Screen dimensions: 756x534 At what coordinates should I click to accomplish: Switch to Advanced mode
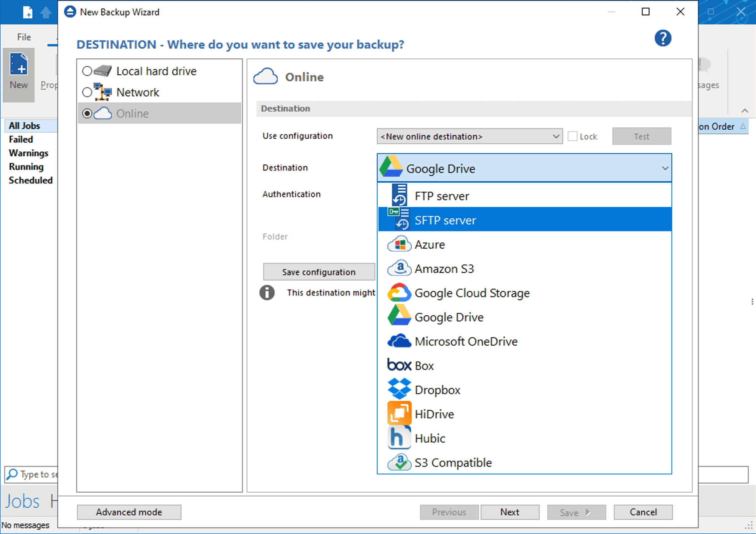coord(129,512)
